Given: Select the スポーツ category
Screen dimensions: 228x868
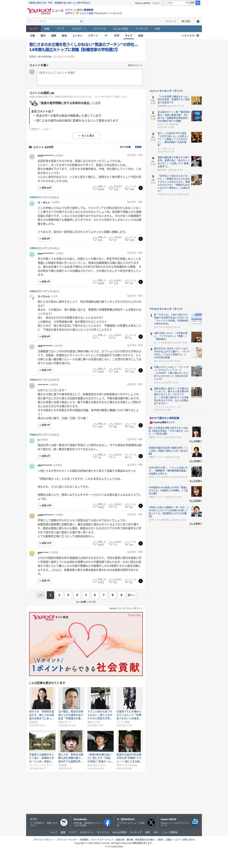Looking at the screenshot, I should (93, 36).
